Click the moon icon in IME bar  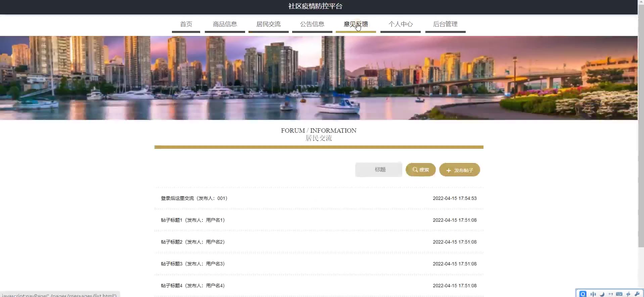tap(602, 294)
